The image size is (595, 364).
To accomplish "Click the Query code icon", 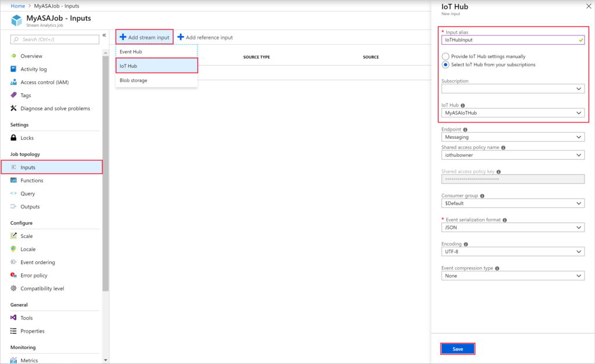I will coord(14,193).
